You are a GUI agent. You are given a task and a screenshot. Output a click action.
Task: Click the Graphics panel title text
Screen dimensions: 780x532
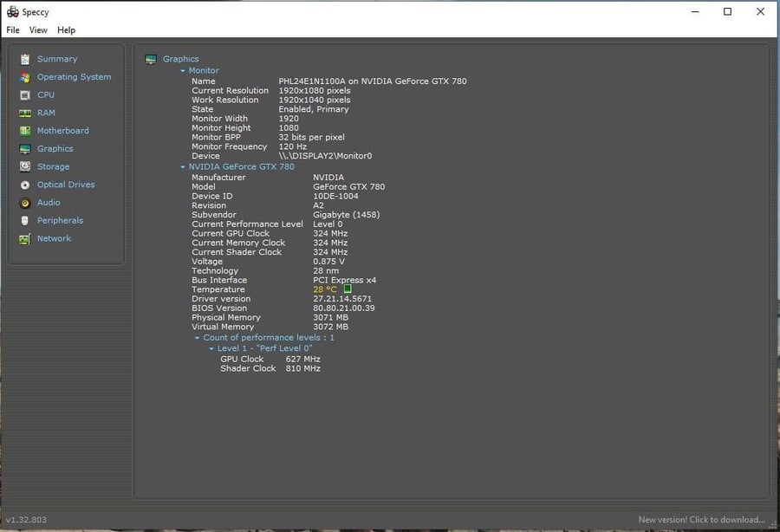180,59
